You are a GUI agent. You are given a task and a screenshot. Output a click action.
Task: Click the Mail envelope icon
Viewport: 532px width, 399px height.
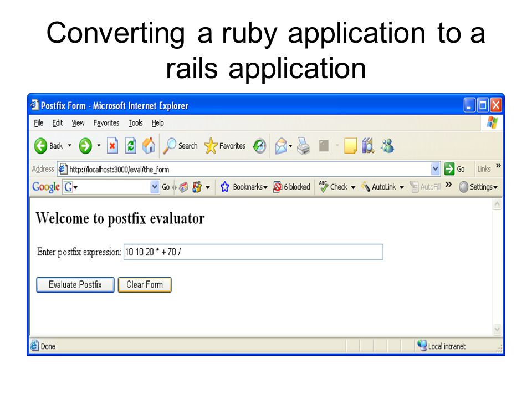pos(282,146)
